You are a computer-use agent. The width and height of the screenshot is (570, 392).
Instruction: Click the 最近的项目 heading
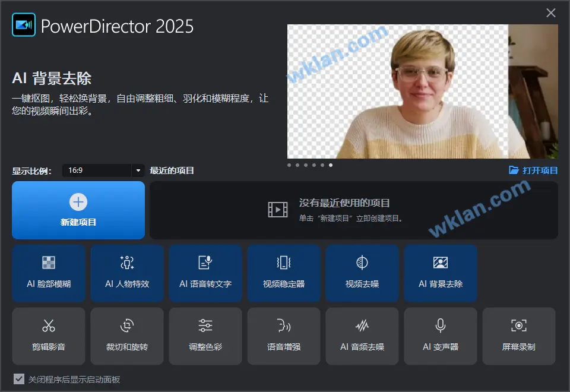coord(172,170)
